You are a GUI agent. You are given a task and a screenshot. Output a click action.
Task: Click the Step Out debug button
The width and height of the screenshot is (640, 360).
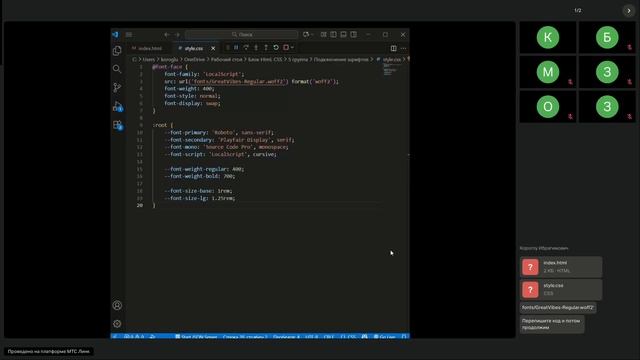coord(266,48)
